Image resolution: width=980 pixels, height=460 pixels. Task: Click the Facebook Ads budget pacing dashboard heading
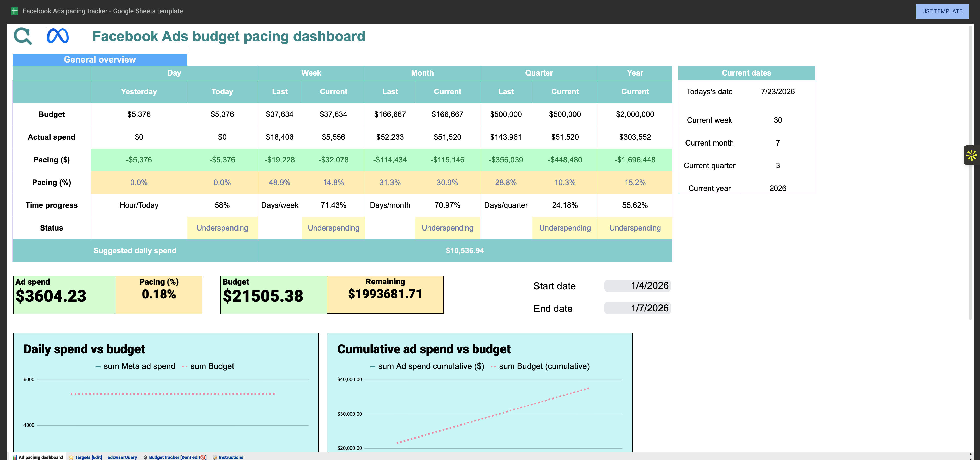(x=229, y=36)
